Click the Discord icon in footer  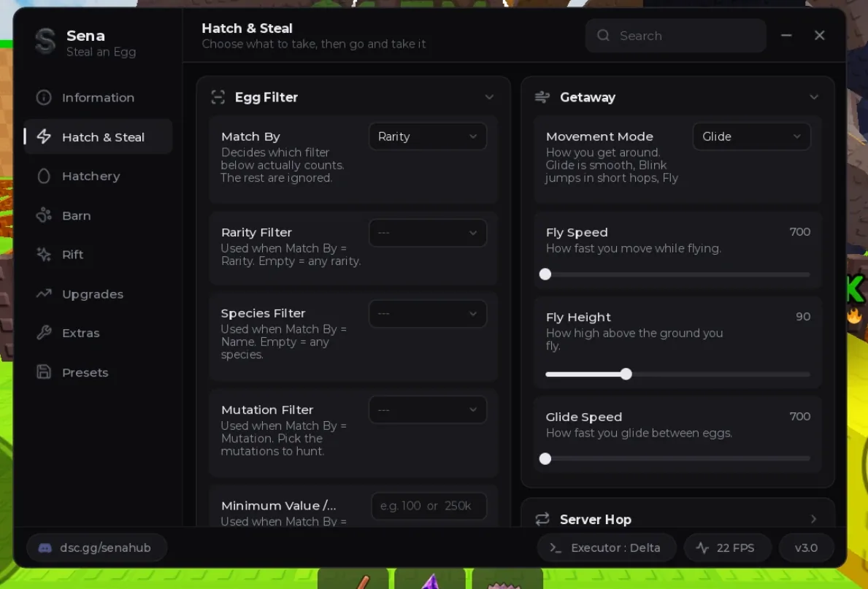[45, 548]
